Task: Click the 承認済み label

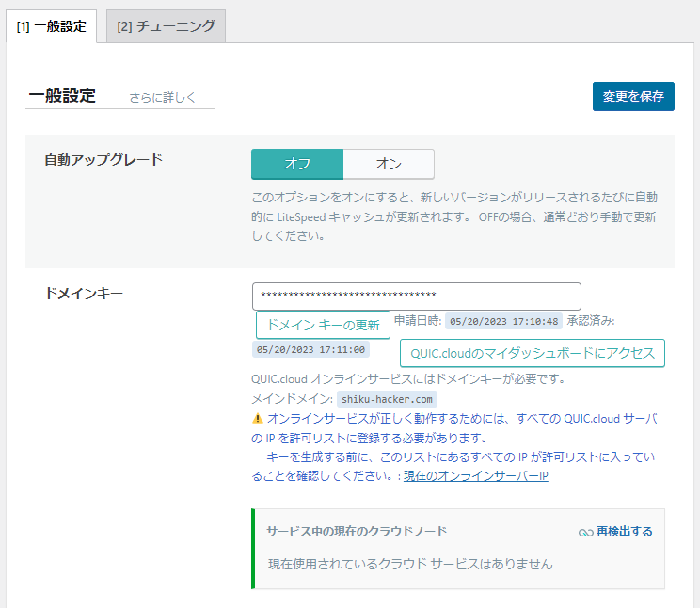Action: [591, 320]
